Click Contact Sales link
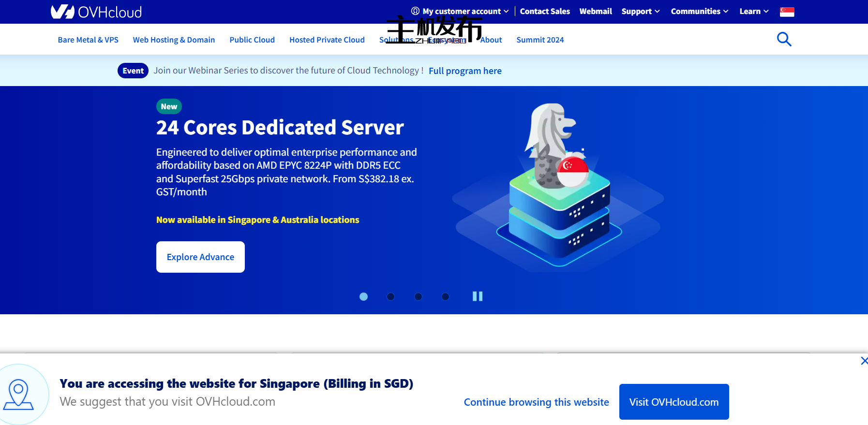 (x=545, y=11)
